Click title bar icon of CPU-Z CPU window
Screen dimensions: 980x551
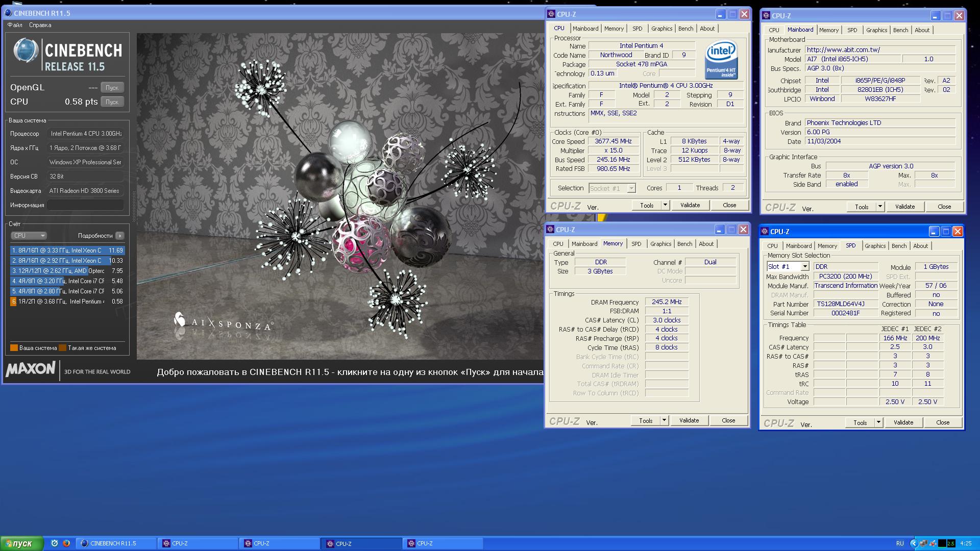551,14
